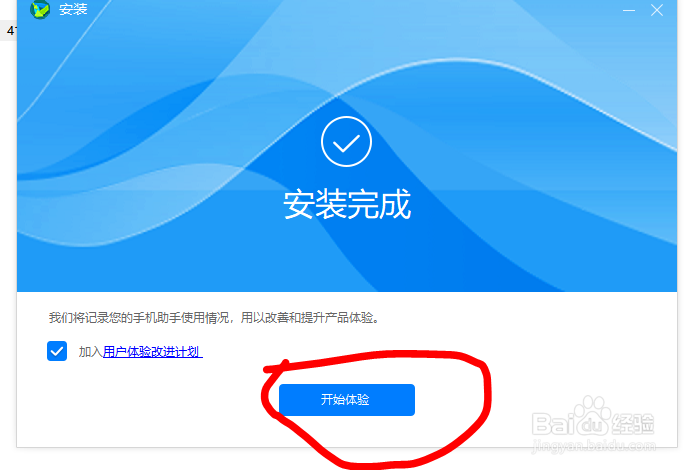Click the 开始体验 button
The height and width of the screenshot is (470, 693).
tap(347, 400)
